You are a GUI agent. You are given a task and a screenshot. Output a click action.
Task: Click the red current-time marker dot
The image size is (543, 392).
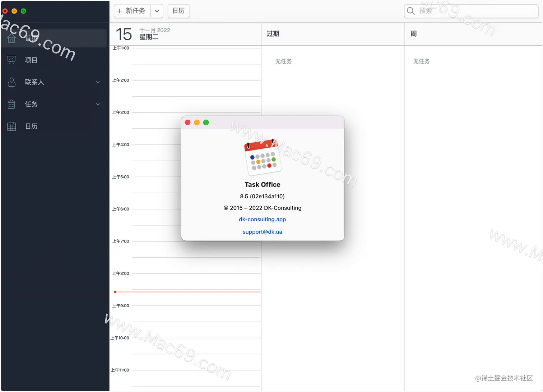click(115, 292)
